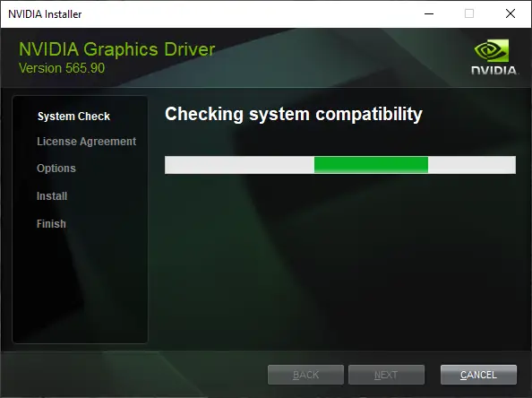
Task: Click the greyed-out maximize window button
Action: point(469,14)
